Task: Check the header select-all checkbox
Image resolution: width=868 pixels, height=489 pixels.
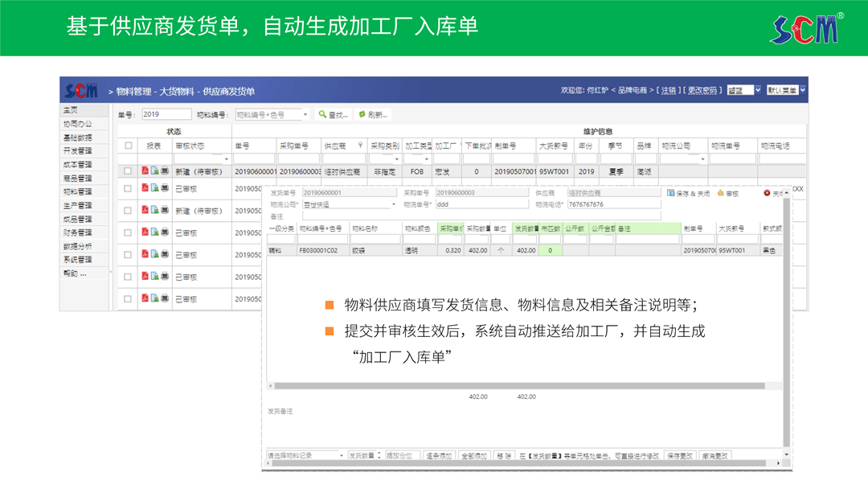Action: click(x=128, y=146)
